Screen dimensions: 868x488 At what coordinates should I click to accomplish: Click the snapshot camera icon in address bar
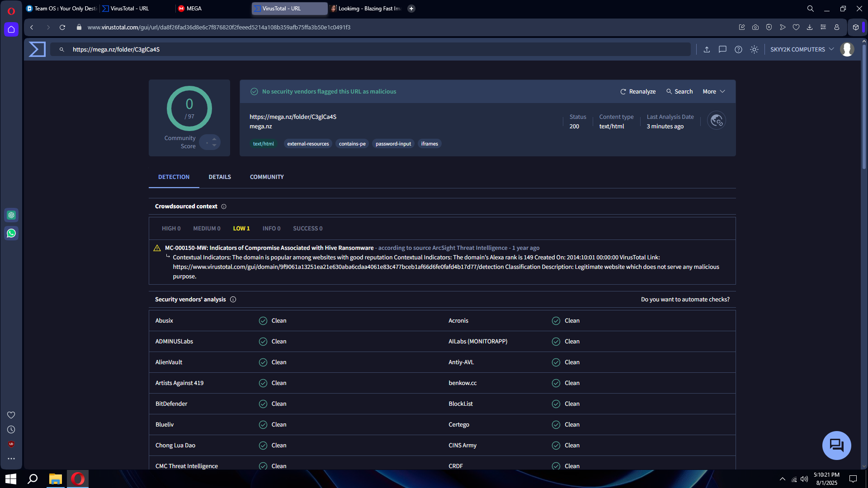755,28
